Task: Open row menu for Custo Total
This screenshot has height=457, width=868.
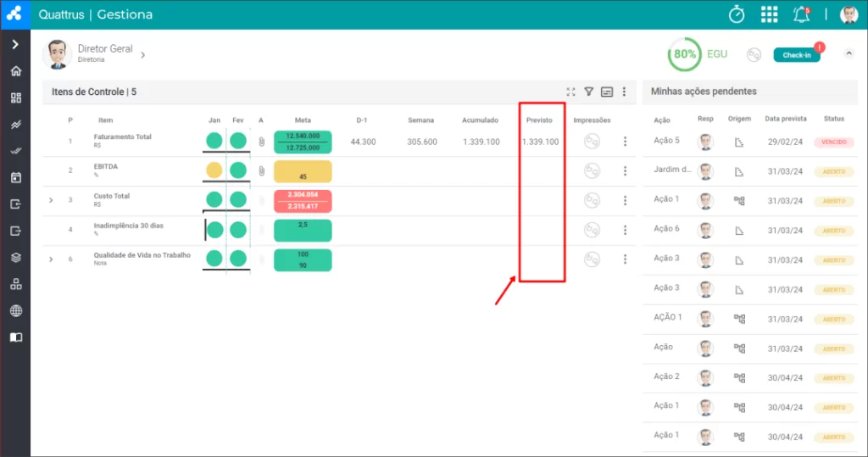Action: (625, 201)
